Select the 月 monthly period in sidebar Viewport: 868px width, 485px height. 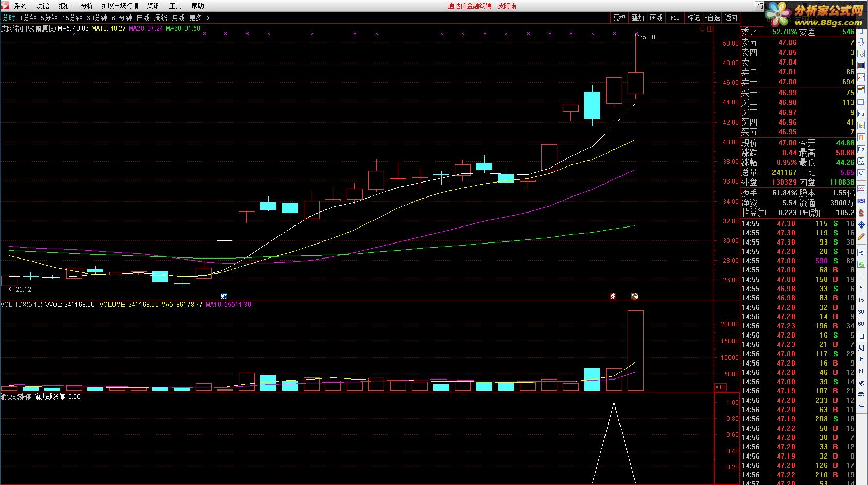(x=861, y=360)
